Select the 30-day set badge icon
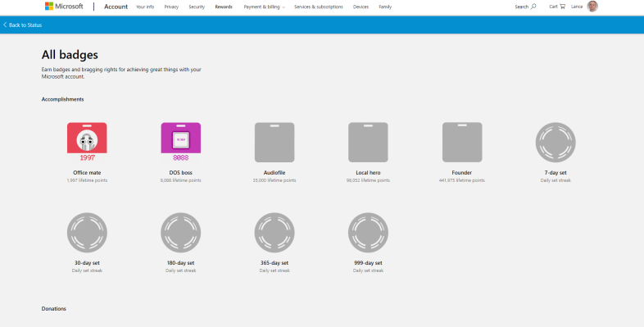644x327 pixels. coord(87,233)
